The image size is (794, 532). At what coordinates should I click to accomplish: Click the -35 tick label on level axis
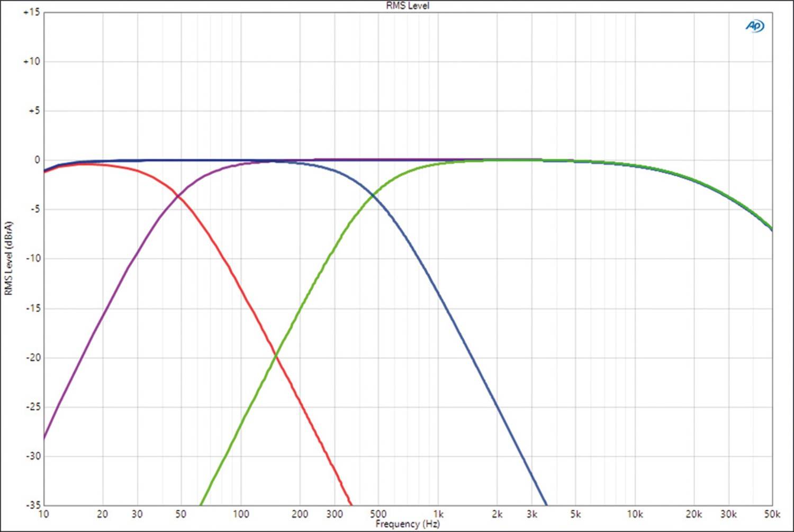pos(33,505)
